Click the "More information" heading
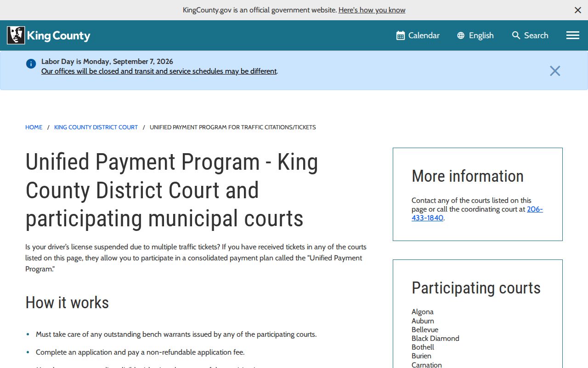The height and width of the screenshot is (368, 588). click(468, 176)
